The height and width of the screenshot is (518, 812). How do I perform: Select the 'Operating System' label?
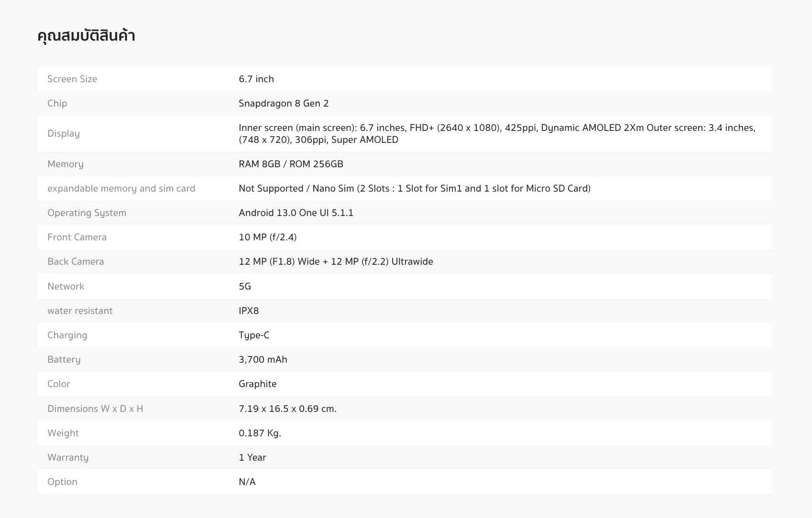87,213
